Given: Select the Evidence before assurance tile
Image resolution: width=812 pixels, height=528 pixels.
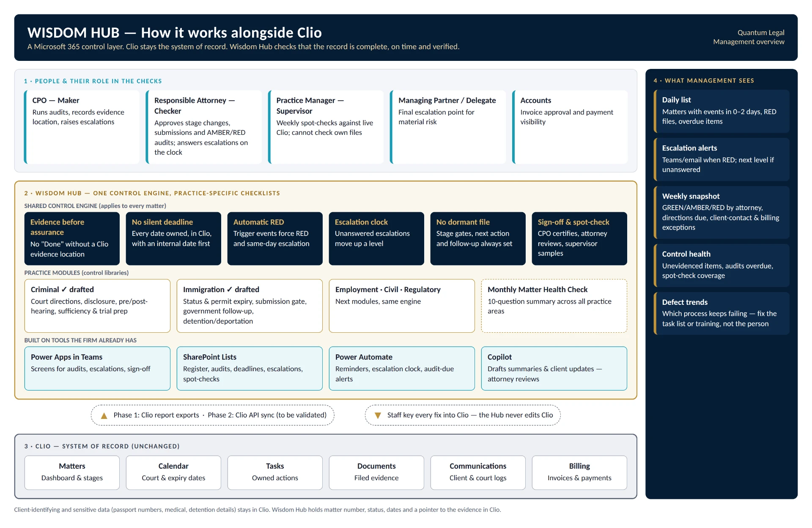Looking at the screenshot, I should click(x=72, y=238).
